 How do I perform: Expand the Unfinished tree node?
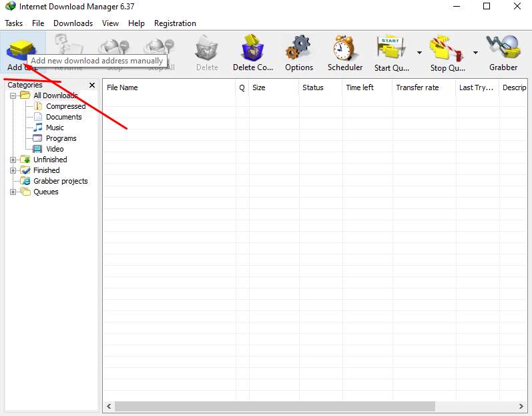(13, 160)
